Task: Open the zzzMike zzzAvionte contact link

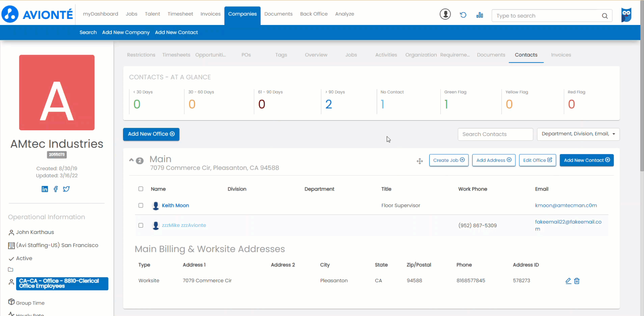Action: tap(184, 225)
